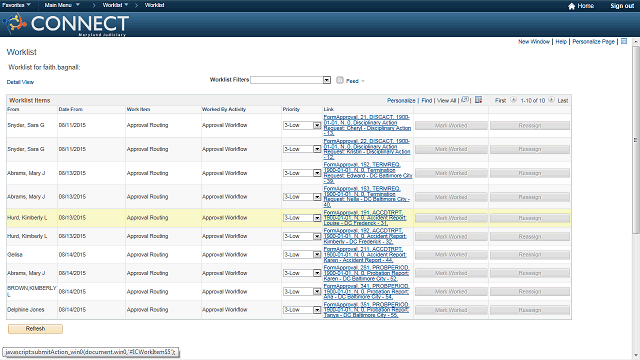Open the FormApproval 351 Probation Report link
Viewport: 640px width, 360px height.
click(x=366, y=310)
